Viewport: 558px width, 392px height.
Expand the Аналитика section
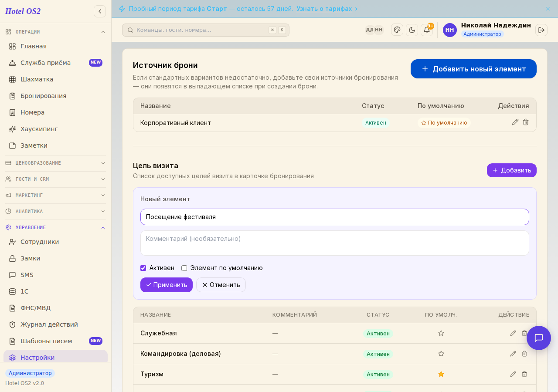point(55,211)
